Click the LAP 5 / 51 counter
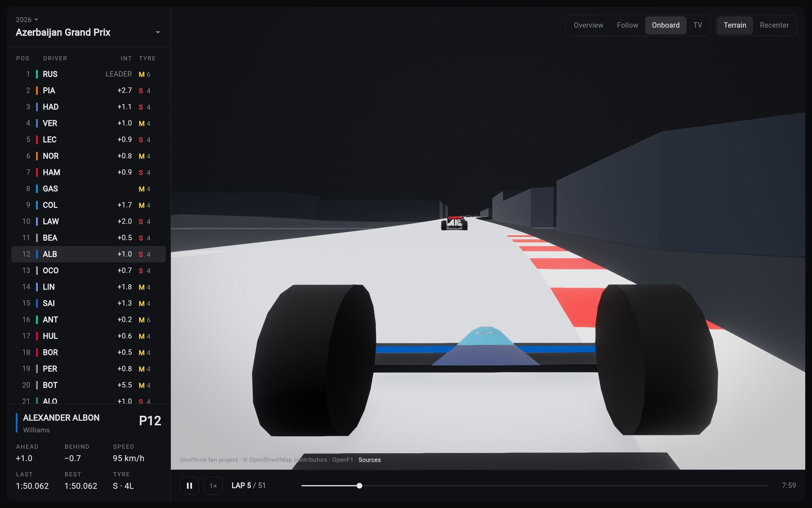This screenshot has height=508, width=812. pos(249,486)
